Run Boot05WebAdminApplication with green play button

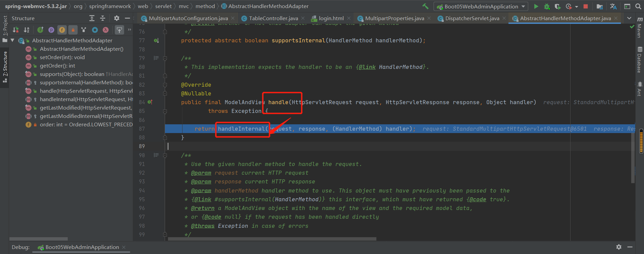point(536,6)
